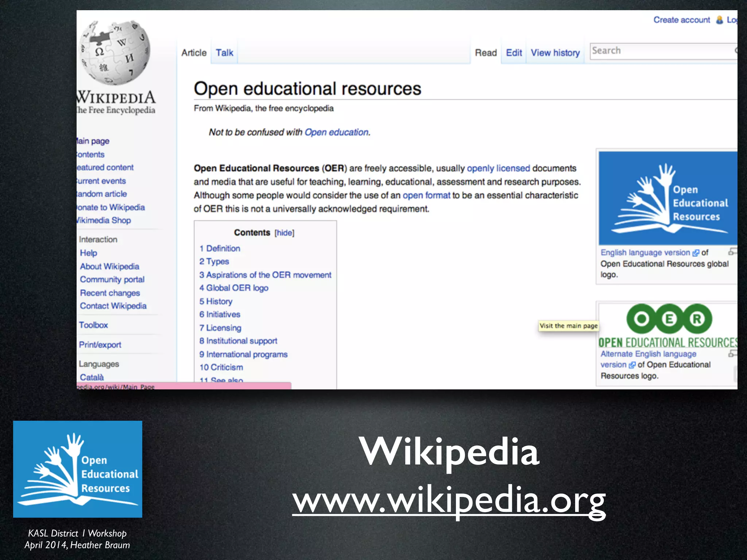Open the View history tab

coord(555,53)
